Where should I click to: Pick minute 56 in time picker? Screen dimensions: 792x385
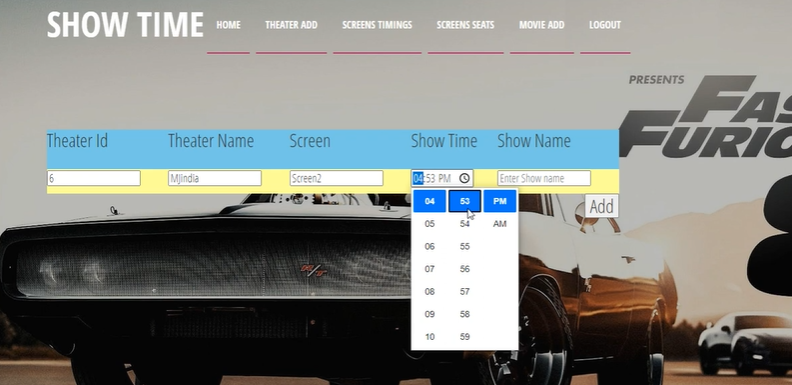pos(465,269)
